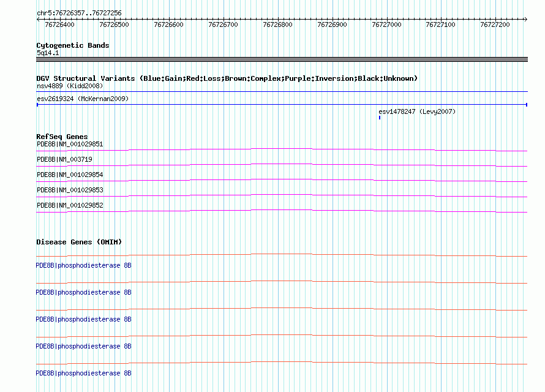Click the chr5:76726357..76727256 region label
The height and width of the screenshot is (392, 545).
pyautogui.click(x=79, y=13)
